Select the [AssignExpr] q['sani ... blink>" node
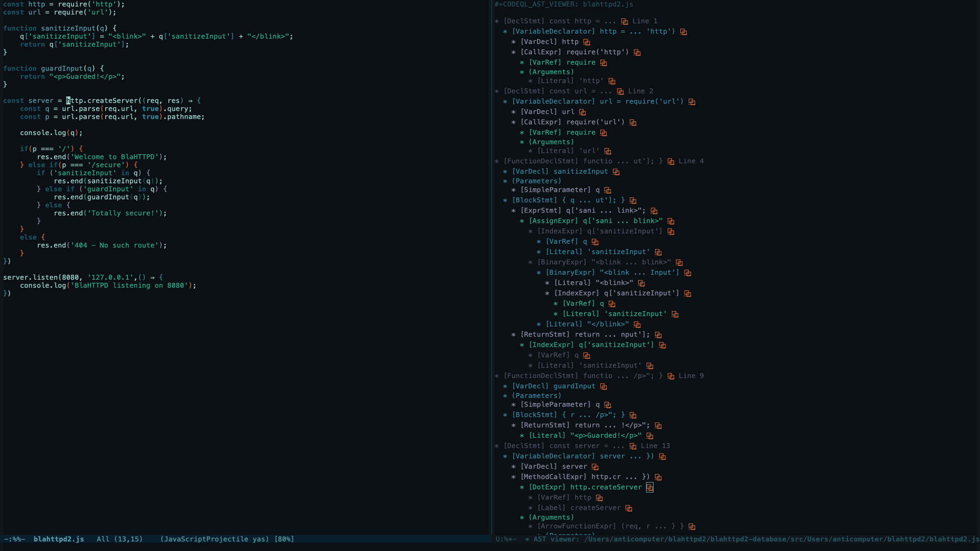 tap(595, 221)
